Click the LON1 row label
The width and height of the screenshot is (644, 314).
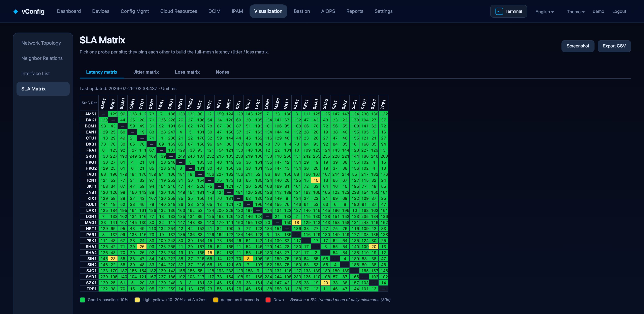[x=89, y=217]
